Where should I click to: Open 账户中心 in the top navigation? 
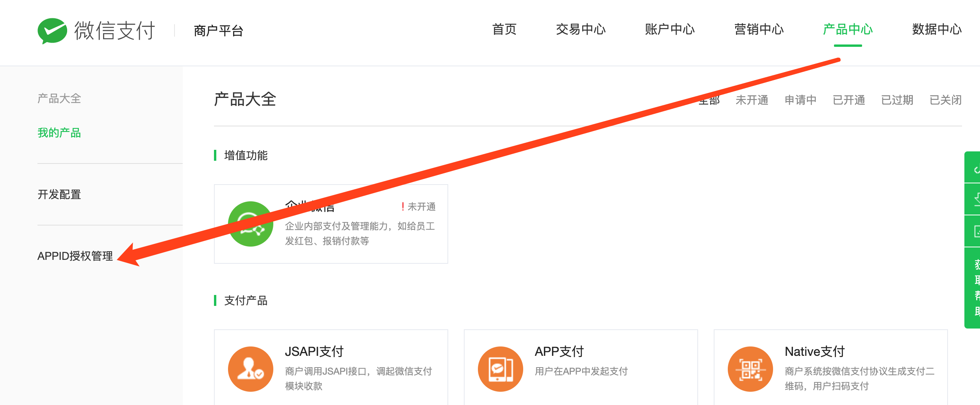click(670, 29)
